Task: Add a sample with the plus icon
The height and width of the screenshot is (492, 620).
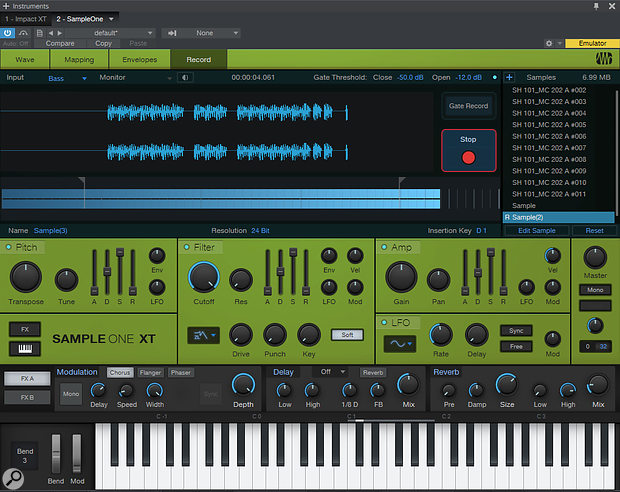Action: tap(509, 77)
